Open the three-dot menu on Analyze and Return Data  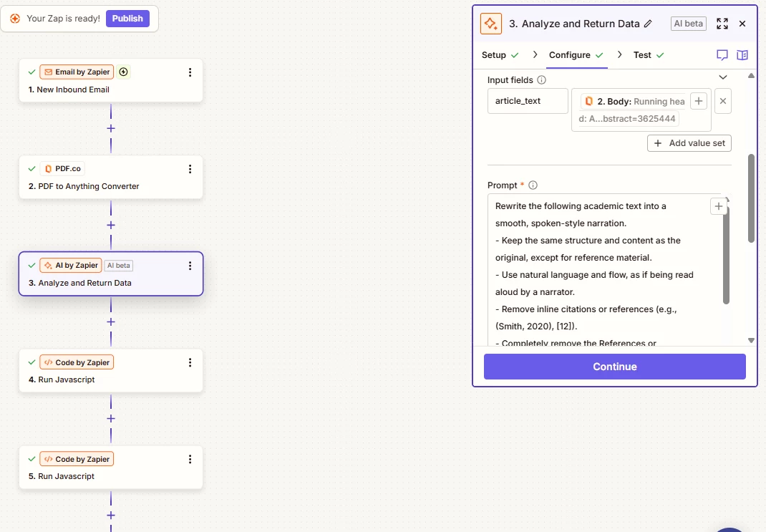pos(190,266)
